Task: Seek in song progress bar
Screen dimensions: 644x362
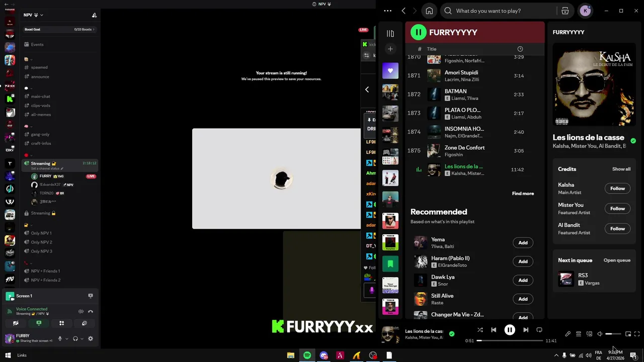Action: (x=510, y=340)
